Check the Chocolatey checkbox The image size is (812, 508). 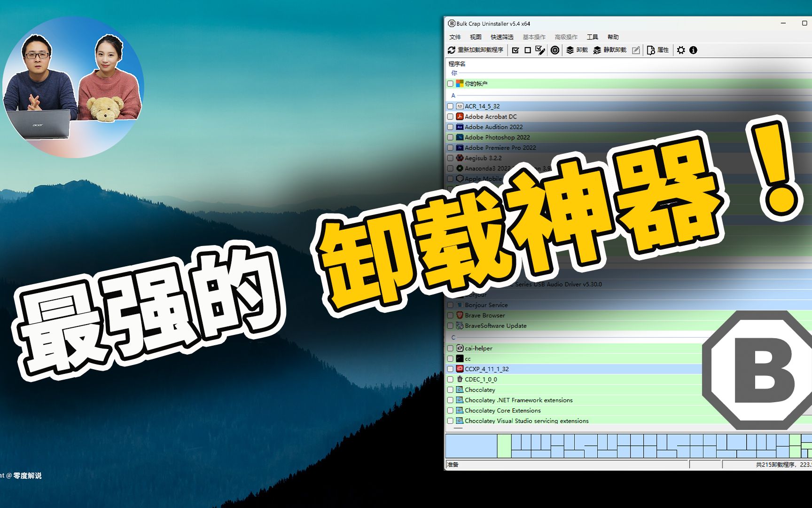click(x=450, y=389)
